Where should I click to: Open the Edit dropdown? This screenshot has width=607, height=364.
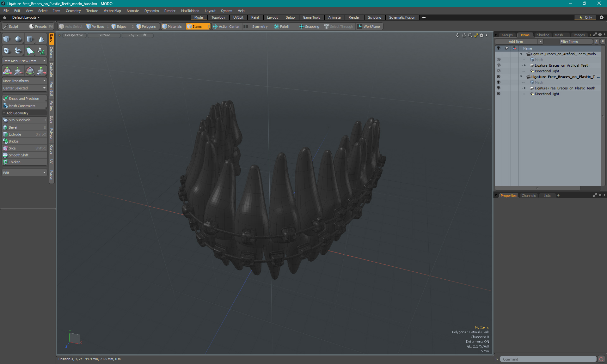point(24,173)
